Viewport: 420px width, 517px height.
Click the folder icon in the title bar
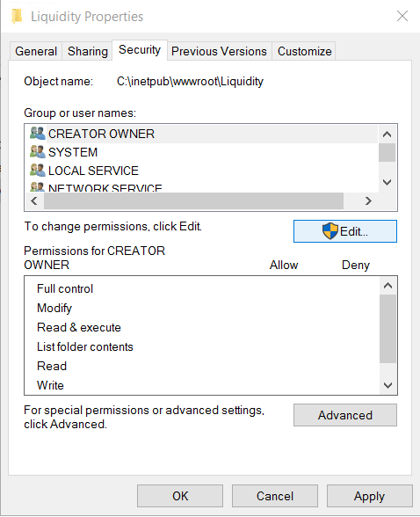pos(17,16)
